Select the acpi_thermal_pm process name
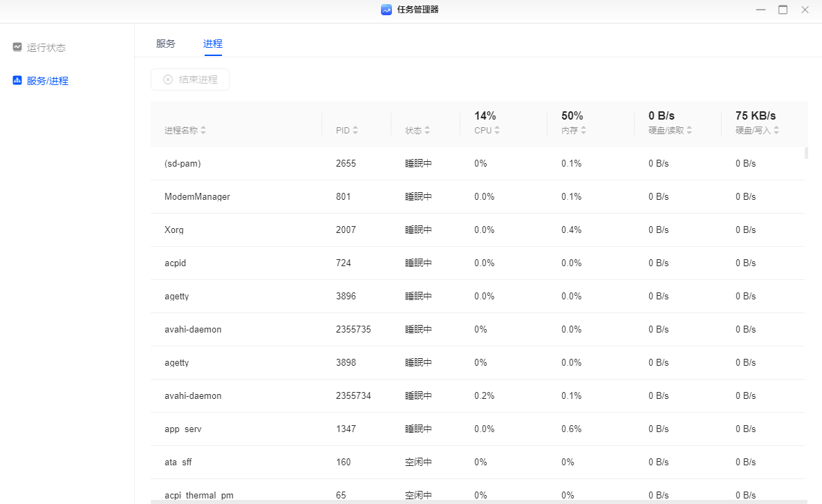This screenshot has width=822, height=504. (199, 495)
